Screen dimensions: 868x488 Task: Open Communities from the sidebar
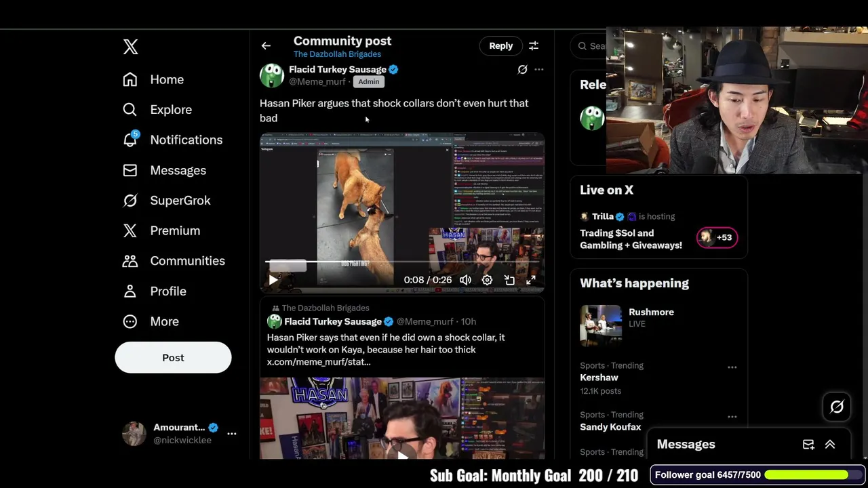click(x=174, y=261)
